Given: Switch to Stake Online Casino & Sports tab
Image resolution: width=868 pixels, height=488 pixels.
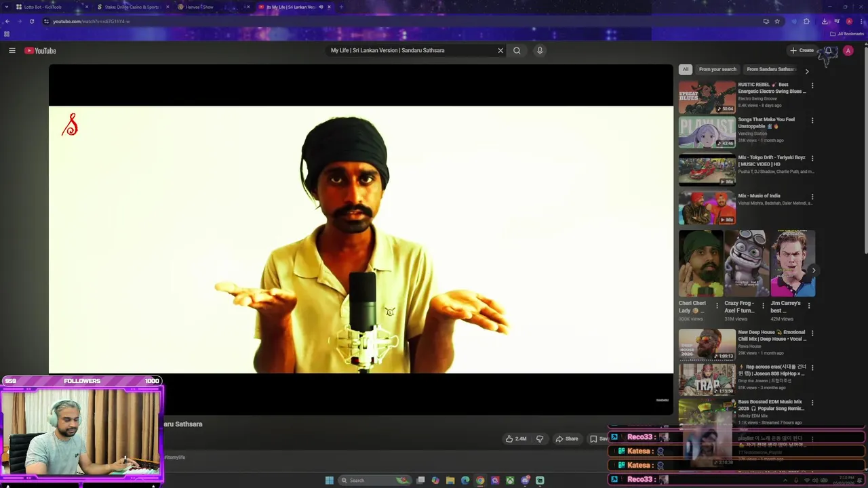Looking at the screenshot, I should [x=132, y=7].
